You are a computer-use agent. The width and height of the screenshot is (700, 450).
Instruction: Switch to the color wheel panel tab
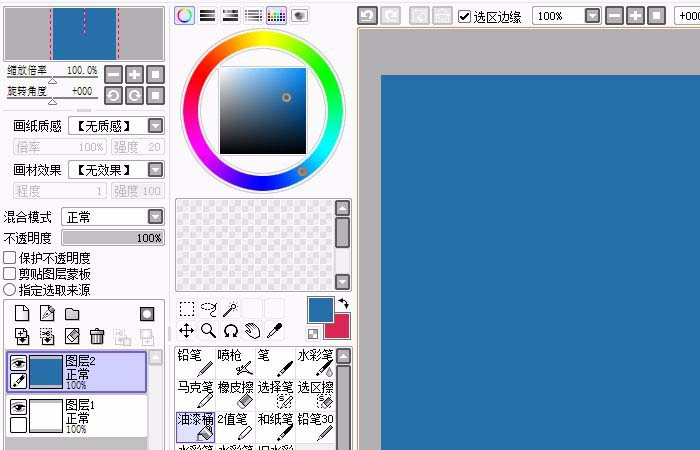click(x=185, y=15)
